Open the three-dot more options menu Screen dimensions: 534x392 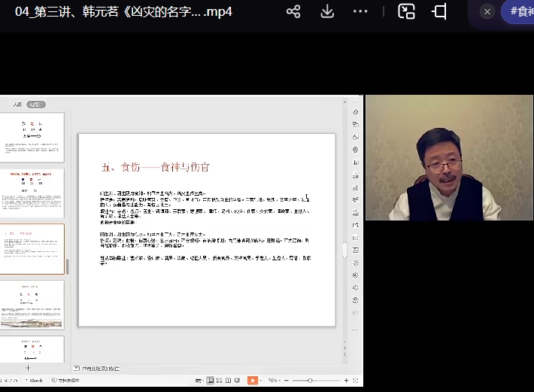coord(360,11)
